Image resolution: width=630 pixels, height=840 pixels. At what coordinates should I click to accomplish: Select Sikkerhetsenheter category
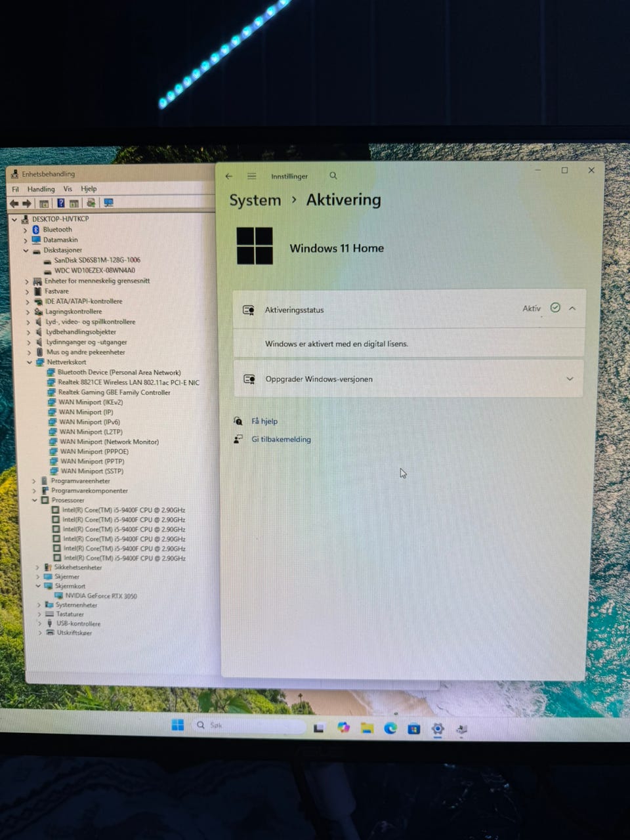(78, 567)
